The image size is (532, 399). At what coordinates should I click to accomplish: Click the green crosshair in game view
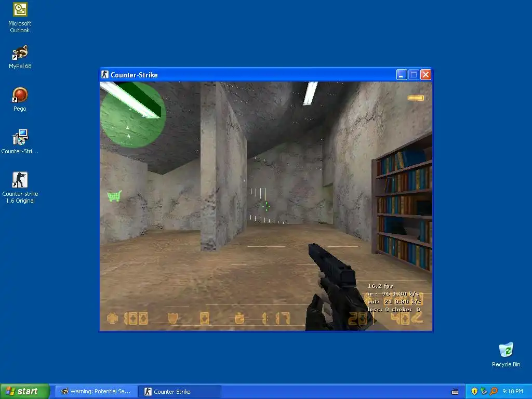pos(267,206)
